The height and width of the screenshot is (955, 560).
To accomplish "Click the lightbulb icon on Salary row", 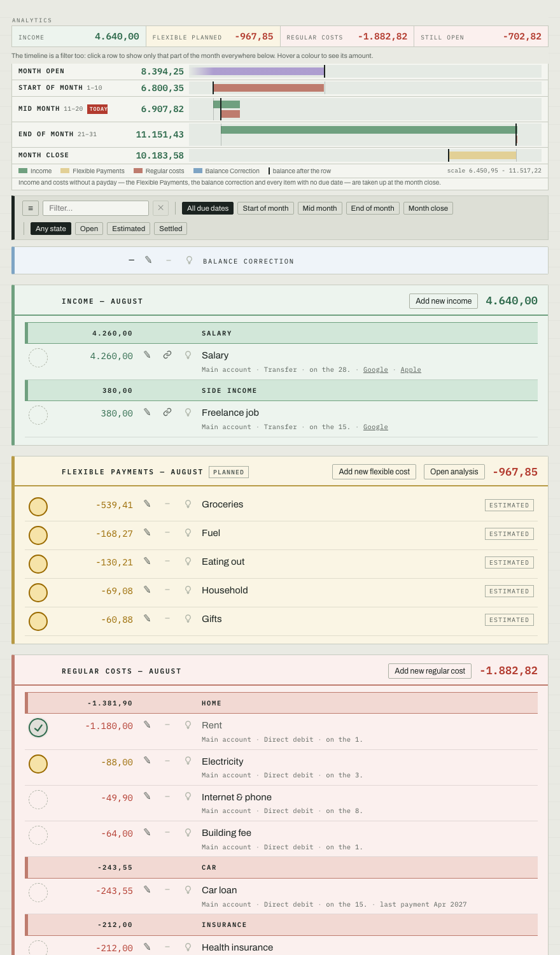I will 188,355.
